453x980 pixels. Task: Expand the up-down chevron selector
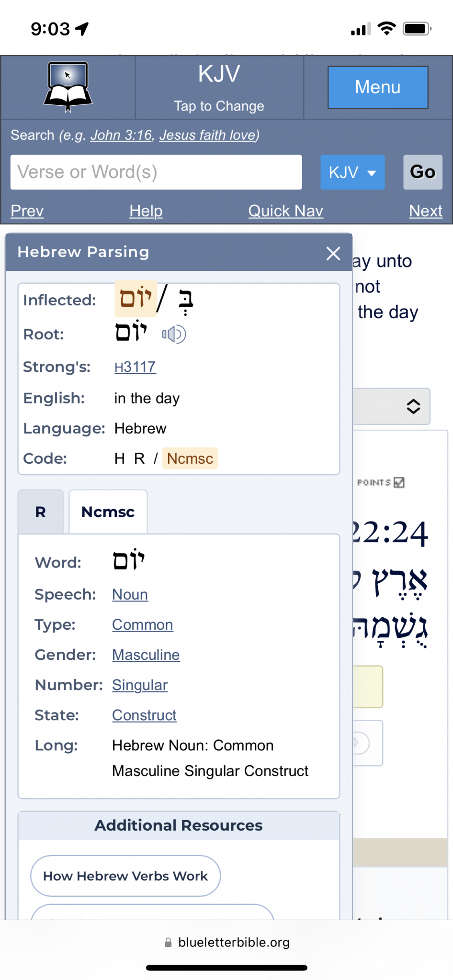pyautogui.click(x=413, y=406)
